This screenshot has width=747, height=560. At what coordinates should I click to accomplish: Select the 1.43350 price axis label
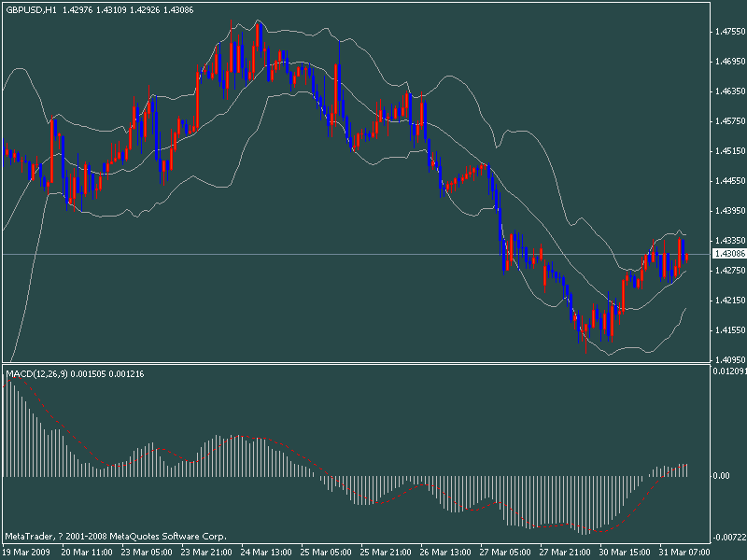pos(730,241)
